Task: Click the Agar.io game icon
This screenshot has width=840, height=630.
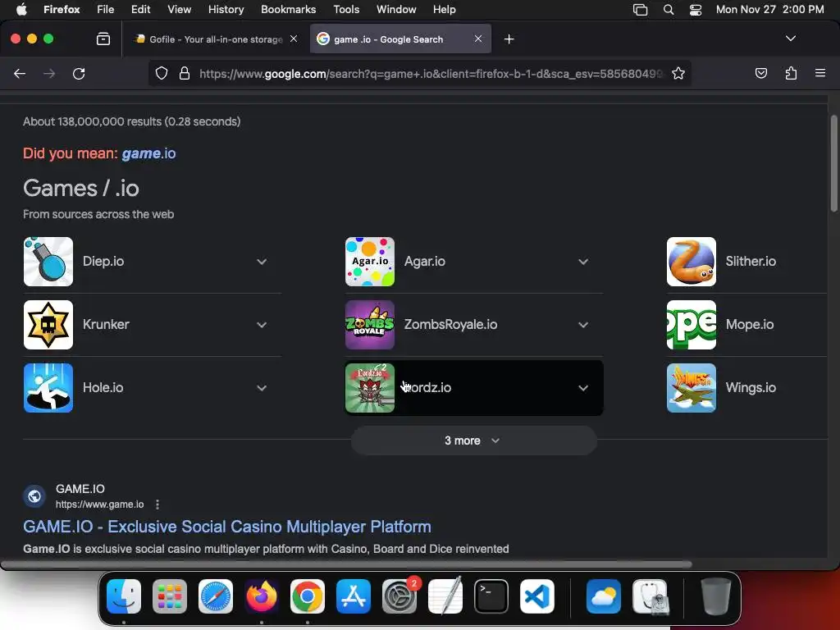Action: point(370,262)
